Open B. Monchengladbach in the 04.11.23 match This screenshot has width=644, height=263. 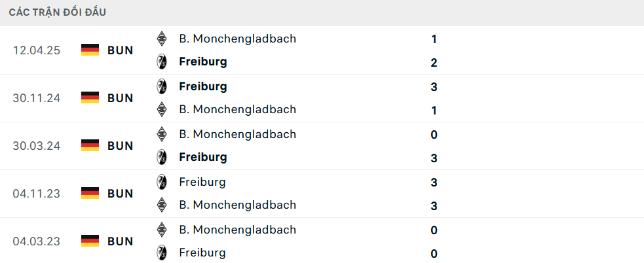coord(237,205)
